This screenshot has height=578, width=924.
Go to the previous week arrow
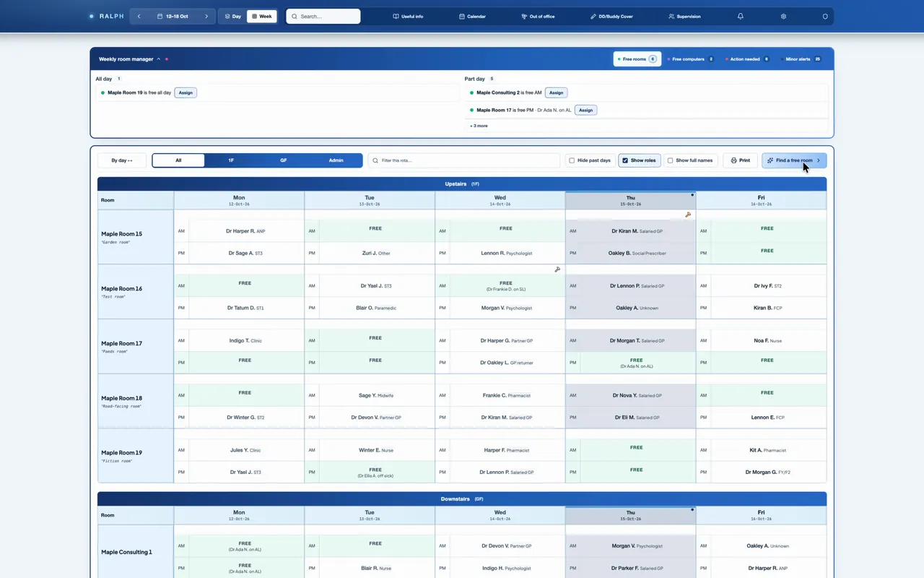coord(139,16)
